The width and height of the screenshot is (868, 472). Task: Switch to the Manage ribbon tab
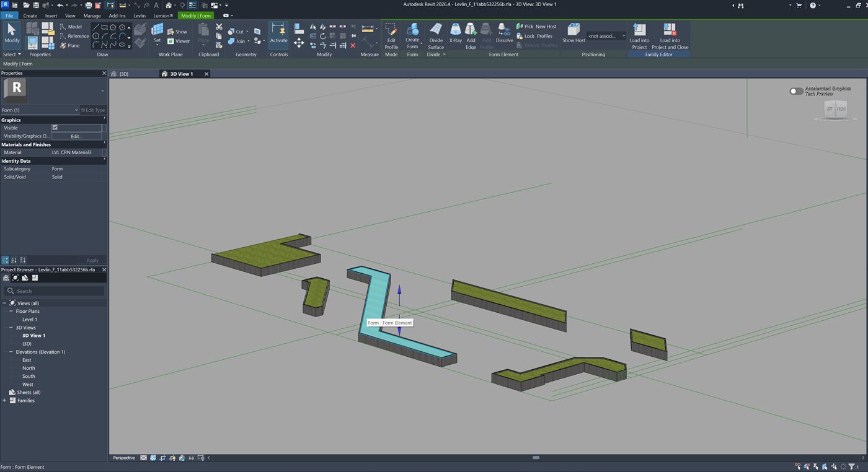pyautogui.click(x=92, y=15)
